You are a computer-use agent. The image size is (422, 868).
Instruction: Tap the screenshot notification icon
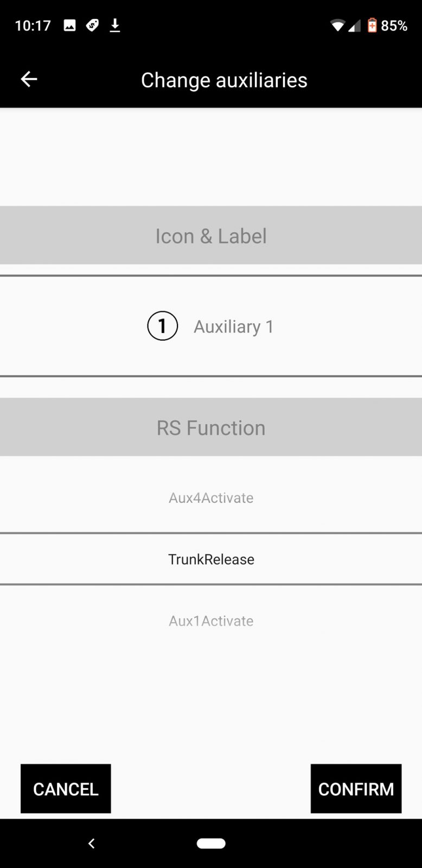coord(69,24)
